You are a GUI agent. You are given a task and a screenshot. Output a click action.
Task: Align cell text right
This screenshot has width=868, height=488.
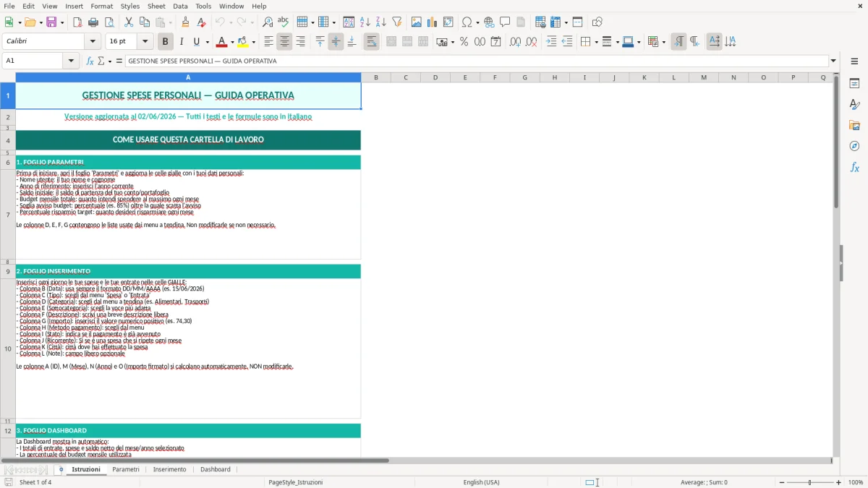click(301, 42)
